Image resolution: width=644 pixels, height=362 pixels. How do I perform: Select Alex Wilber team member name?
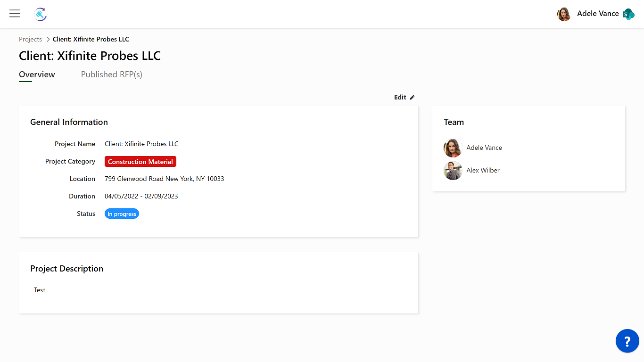(x=483, y=171)
